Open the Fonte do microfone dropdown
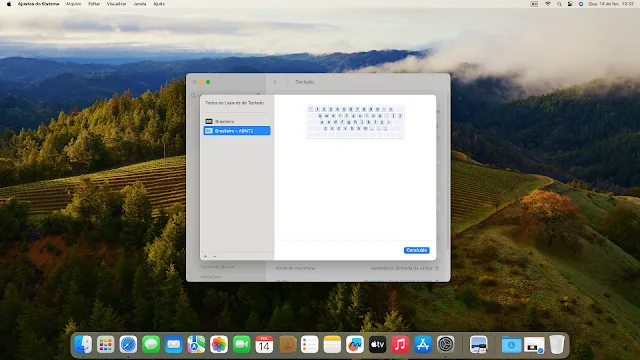640x360 pixels. [404, 268]
